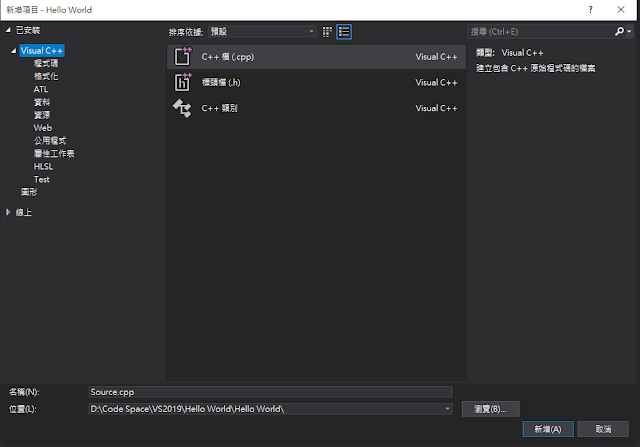Select the C++ 類別 class icon
Image resolution: width=640 pixels, height=447 pixels.
coord(182,108)
